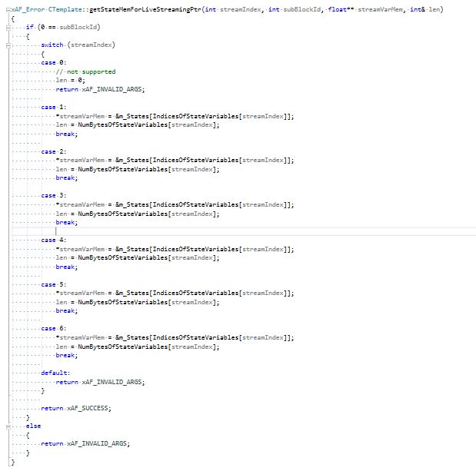The image size is (476, 471).
Task: Click NumBytesOfStateVariables line under case 6
Action: tap(138, 347)
